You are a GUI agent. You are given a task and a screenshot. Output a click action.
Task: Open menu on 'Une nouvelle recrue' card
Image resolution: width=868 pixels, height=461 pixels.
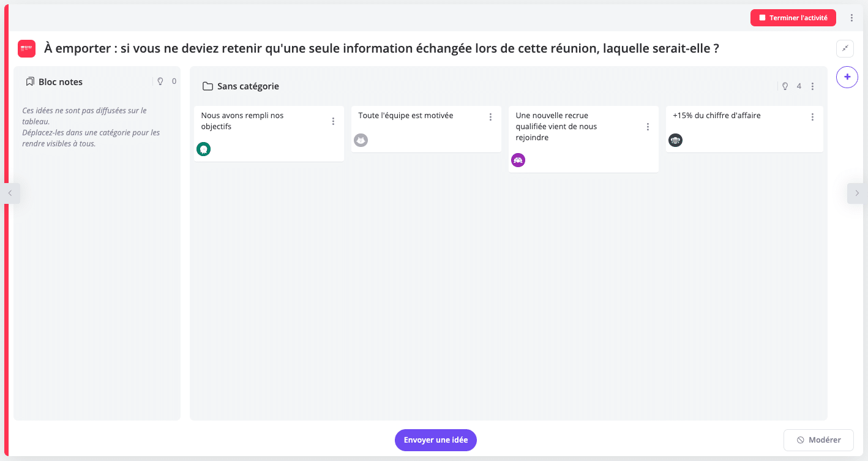pos(648,127)
